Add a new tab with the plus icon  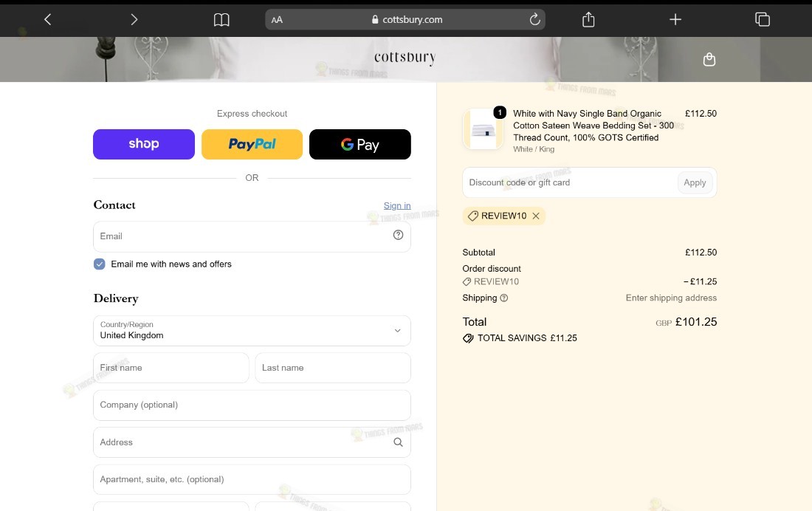coord(675,20)
